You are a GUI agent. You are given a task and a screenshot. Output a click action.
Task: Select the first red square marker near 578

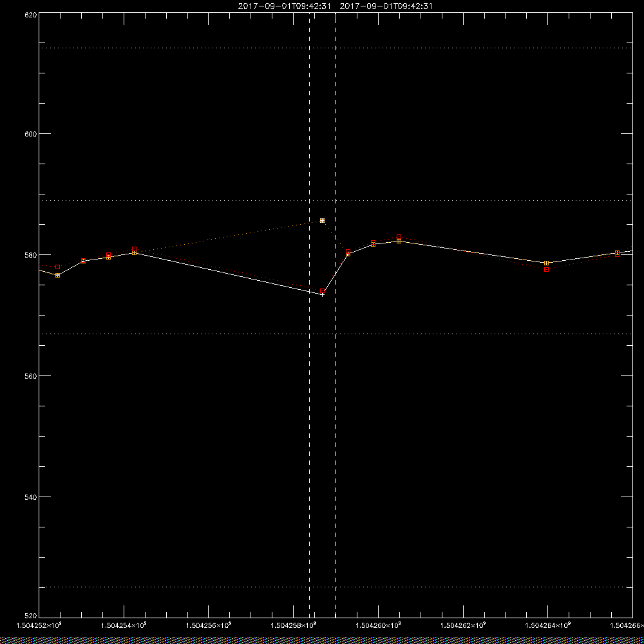[57, 267]
